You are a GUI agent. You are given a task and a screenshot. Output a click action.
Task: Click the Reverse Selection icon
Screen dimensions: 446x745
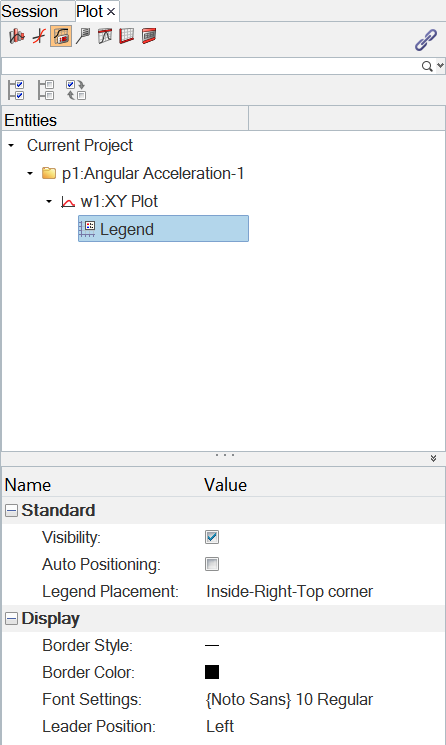(x=76, y=90)
